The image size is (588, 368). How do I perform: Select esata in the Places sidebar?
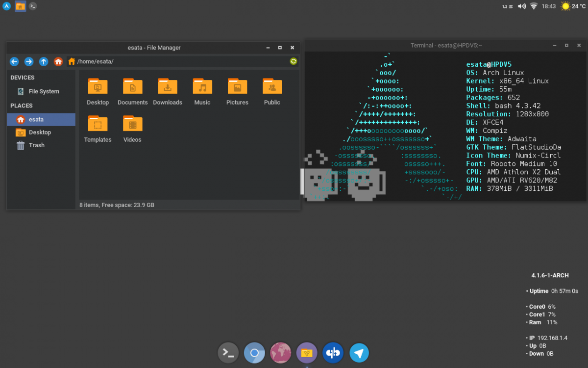[x=41, y=119]
